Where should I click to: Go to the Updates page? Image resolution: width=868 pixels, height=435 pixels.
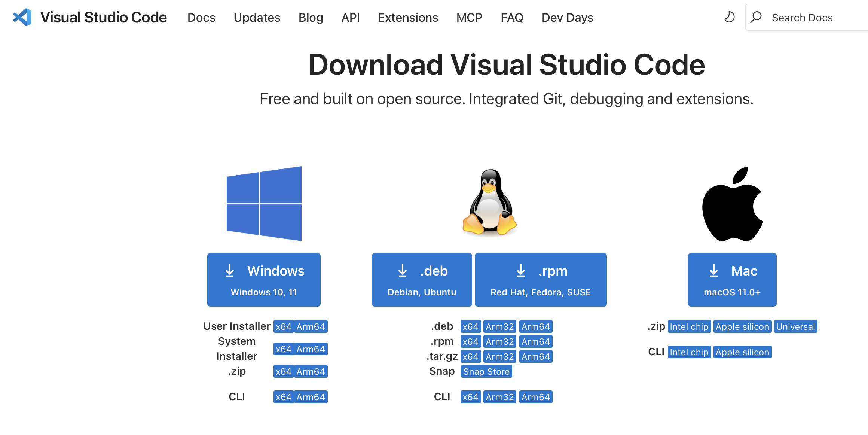257,18
